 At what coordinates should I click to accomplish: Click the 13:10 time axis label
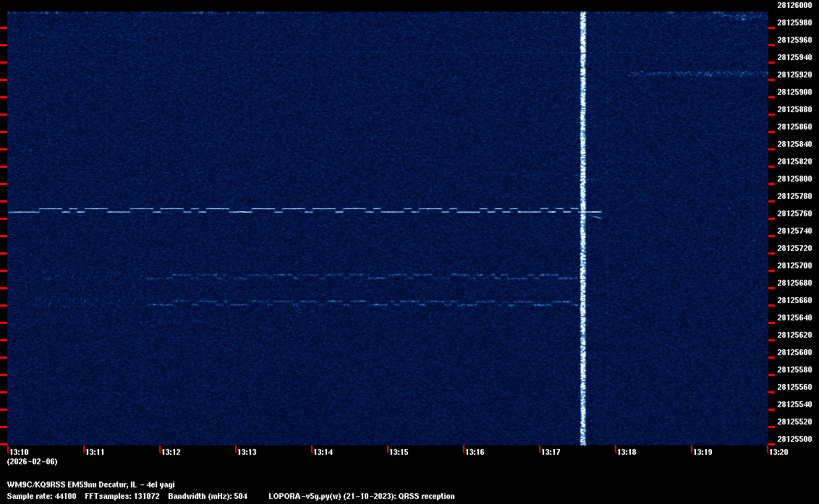coord(20,453)
